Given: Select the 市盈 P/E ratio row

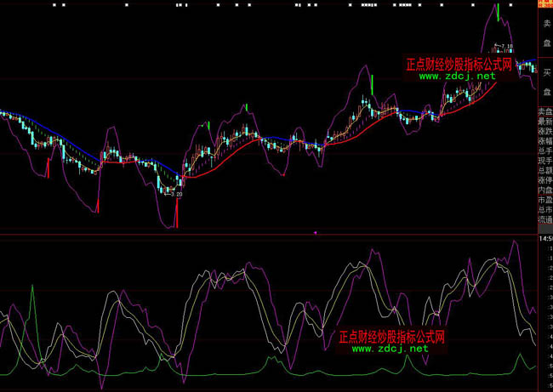Looking at the screenshot, I should coord(544,202).
